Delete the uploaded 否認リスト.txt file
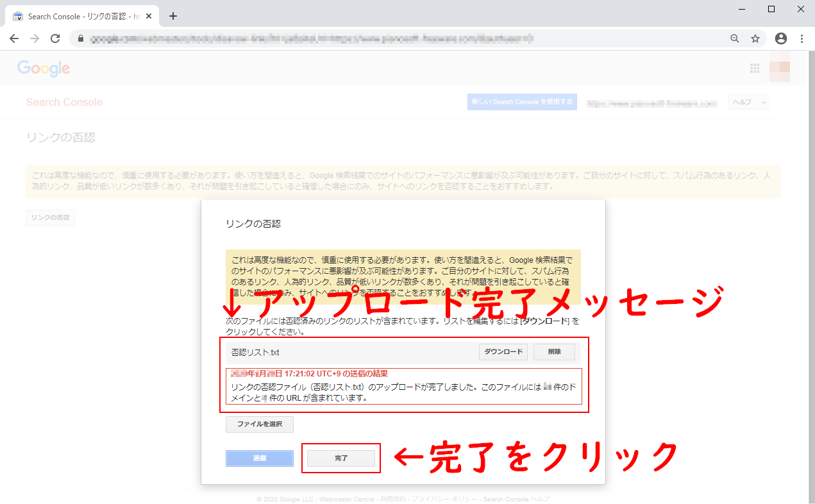Image resolution: width=815 pixels, height=504 pixels. (x=555, y=352)
